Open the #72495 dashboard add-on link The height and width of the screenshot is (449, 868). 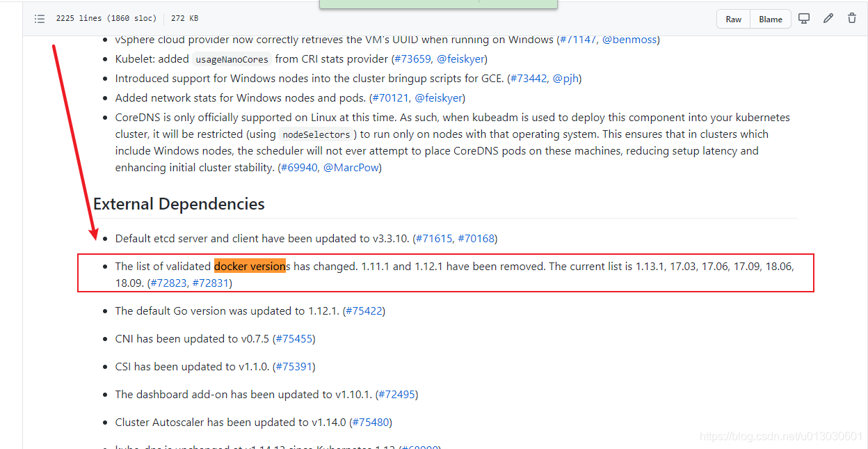click(x=396, y=395)
